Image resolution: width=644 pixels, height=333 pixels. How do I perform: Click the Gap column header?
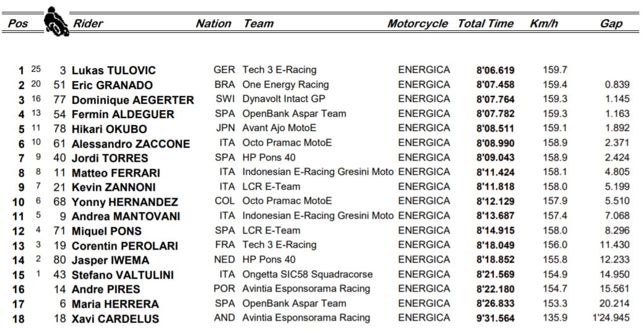611,23
